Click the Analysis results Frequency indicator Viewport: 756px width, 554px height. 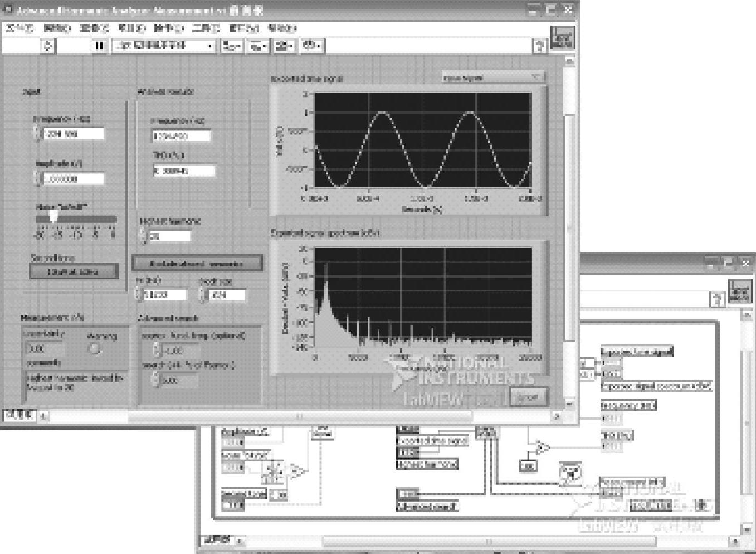(181, 135)
